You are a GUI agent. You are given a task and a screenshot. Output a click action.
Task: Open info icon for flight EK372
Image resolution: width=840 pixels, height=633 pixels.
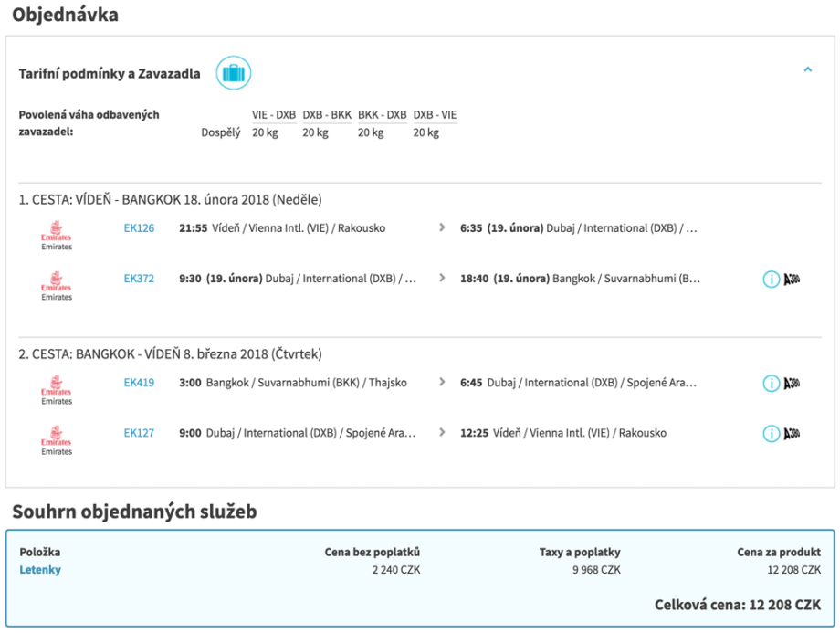[772, 279]
